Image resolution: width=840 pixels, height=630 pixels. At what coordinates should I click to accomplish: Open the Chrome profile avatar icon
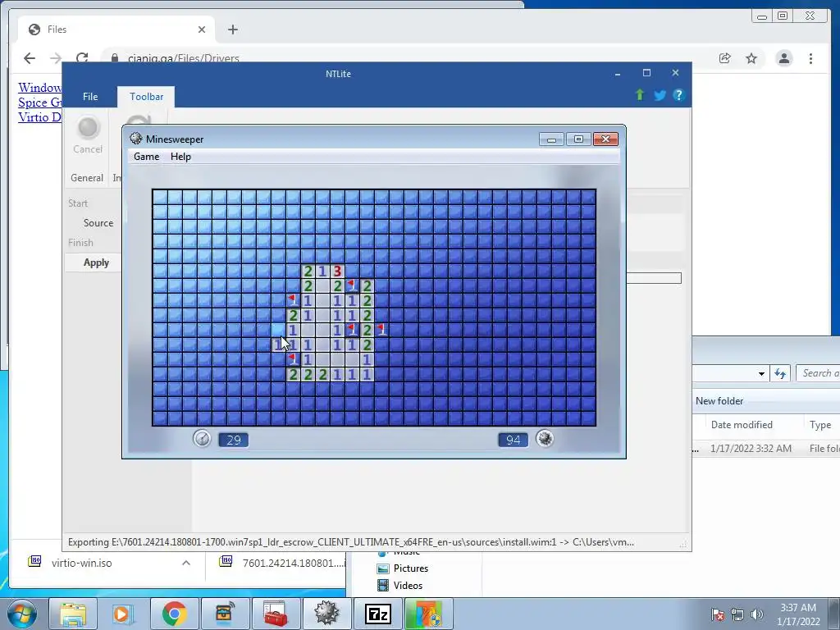[783, 58]
